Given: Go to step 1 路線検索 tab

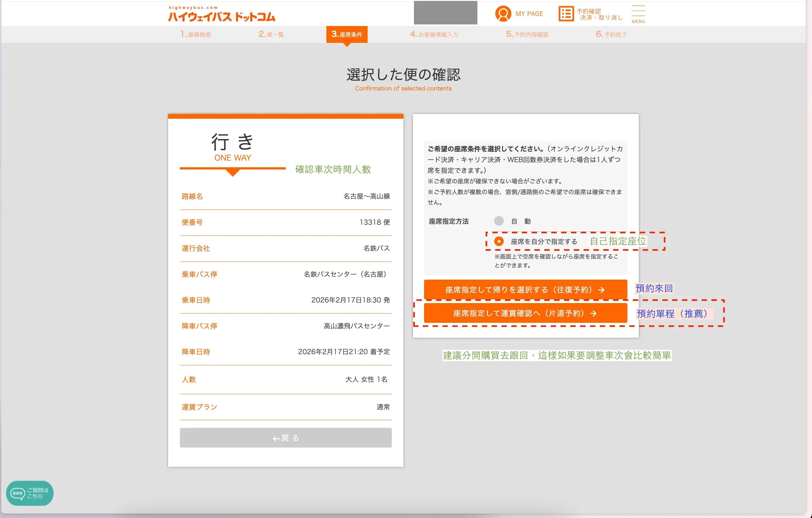Looking at the screenshot, I should 196,34.
